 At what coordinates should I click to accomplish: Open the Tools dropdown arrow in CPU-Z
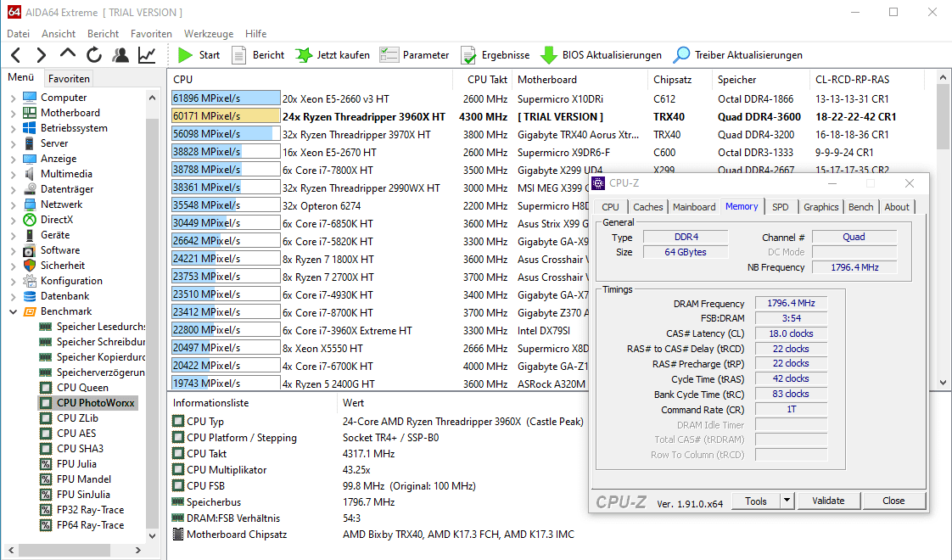pyautogui.click(x=787, y=501)
